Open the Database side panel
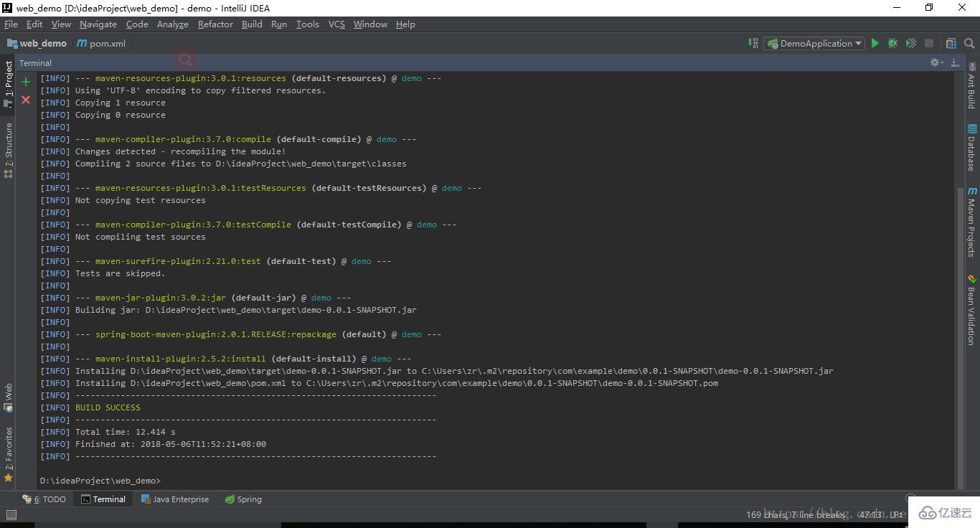The image size is (980, 528). (971, 148)
